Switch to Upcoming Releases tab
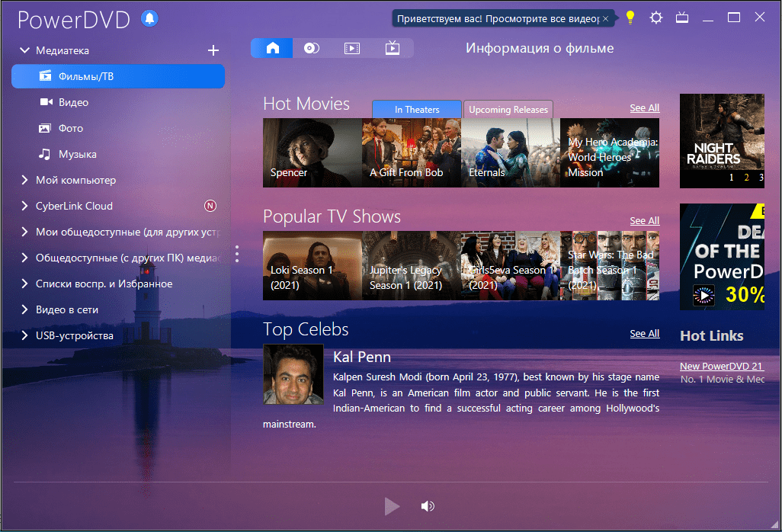The width and height of the screenshot is (782, 532). tap(508, 109)
